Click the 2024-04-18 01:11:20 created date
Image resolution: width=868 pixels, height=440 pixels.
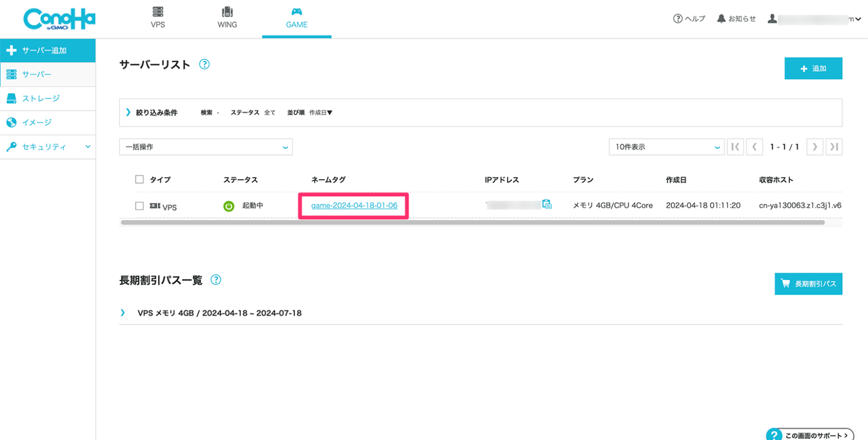coord(704,206)
